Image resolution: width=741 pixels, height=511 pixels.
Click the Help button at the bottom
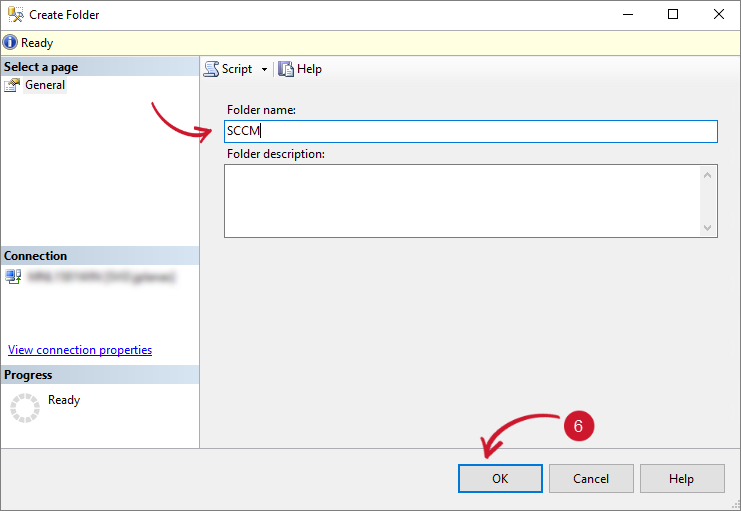[681, 478]
